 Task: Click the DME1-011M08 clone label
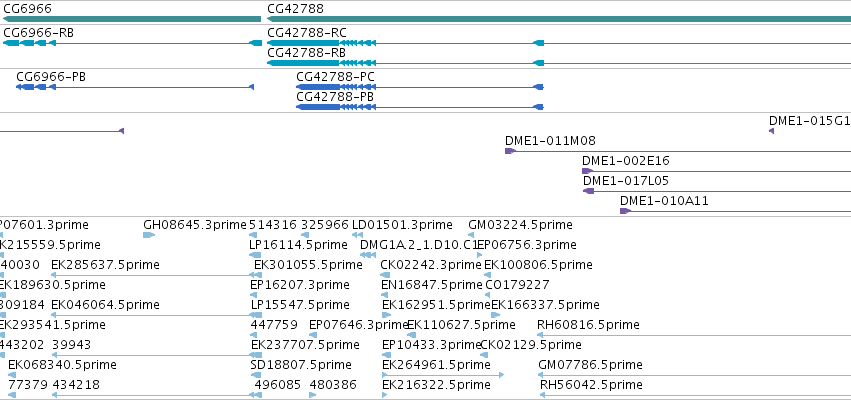click(550, 141)
